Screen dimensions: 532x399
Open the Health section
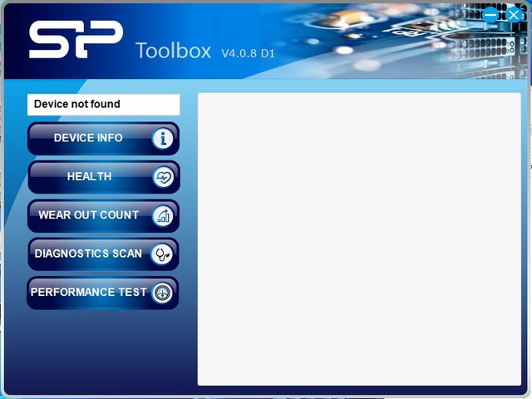(x=103, y=177)
